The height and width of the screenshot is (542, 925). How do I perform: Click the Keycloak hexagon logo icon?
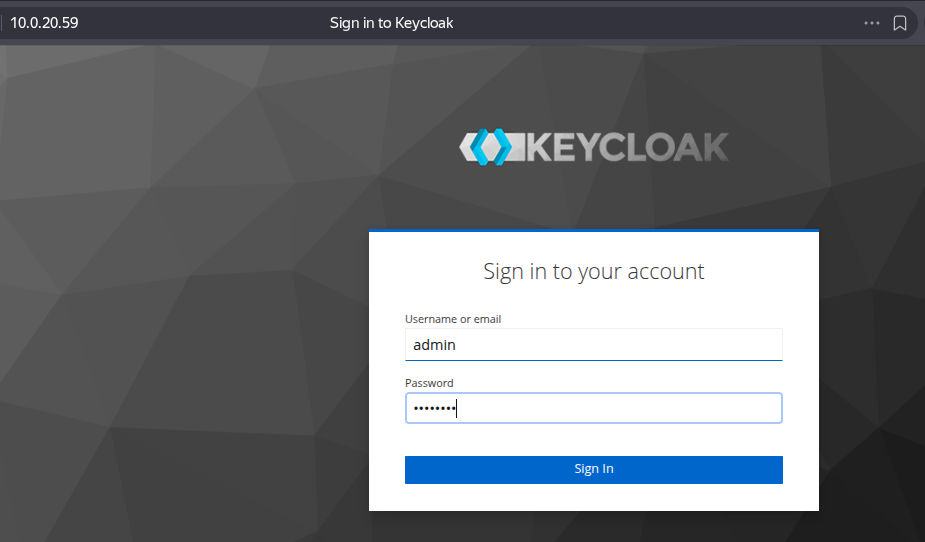tap(486, 147)
